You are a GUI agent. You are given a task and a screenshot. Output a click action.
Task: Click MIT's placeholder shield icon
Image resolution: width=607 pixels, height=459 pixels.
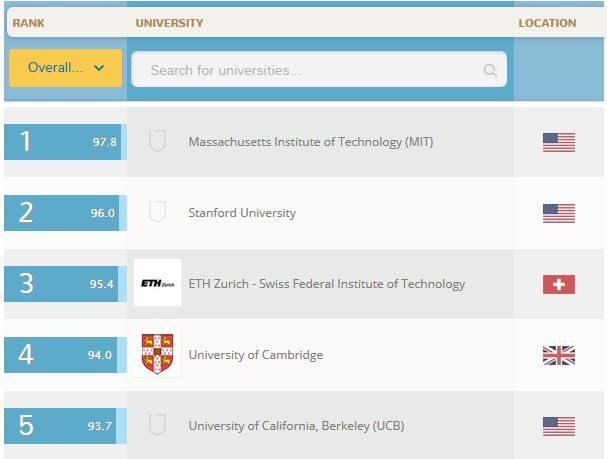click(158, 141)
